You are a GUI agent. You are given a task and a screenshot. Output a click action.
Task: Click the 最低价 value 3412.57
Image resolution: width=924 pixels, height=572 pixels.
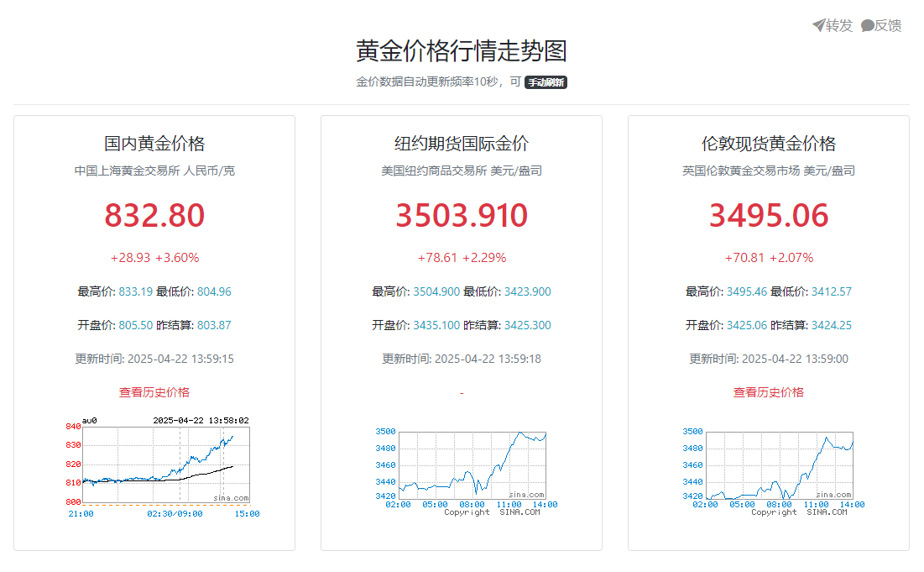tap(832, 291)
